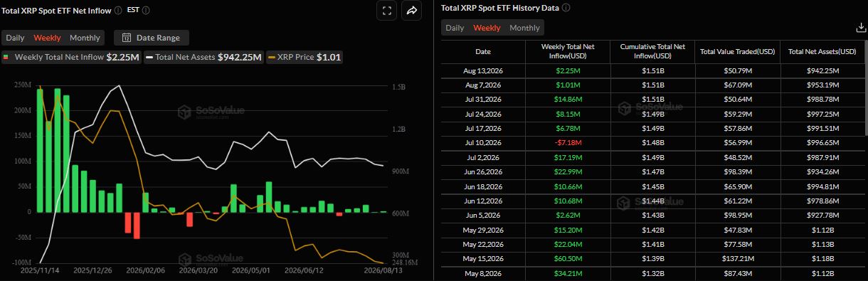Select Daily tab on chart
868x281 pixels.
(16, 38)
